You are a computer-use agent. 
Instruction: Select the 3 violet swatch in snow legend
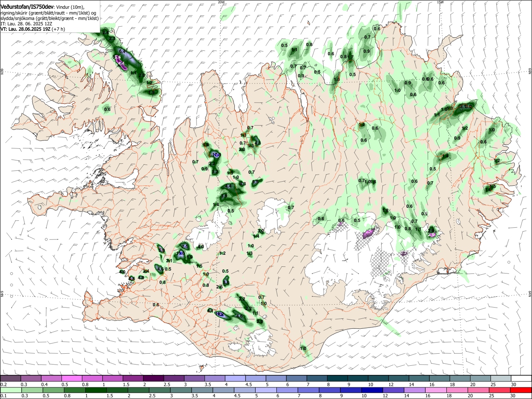coord(194,378)
